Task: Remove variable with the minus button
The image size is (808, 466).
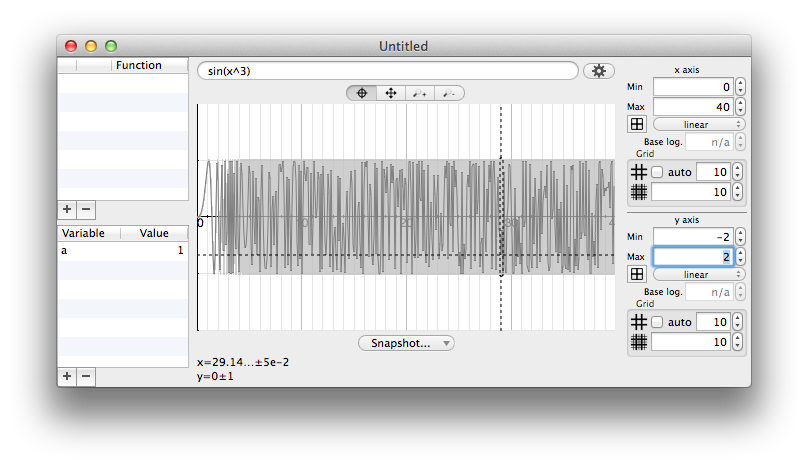Action: (86, 376)
